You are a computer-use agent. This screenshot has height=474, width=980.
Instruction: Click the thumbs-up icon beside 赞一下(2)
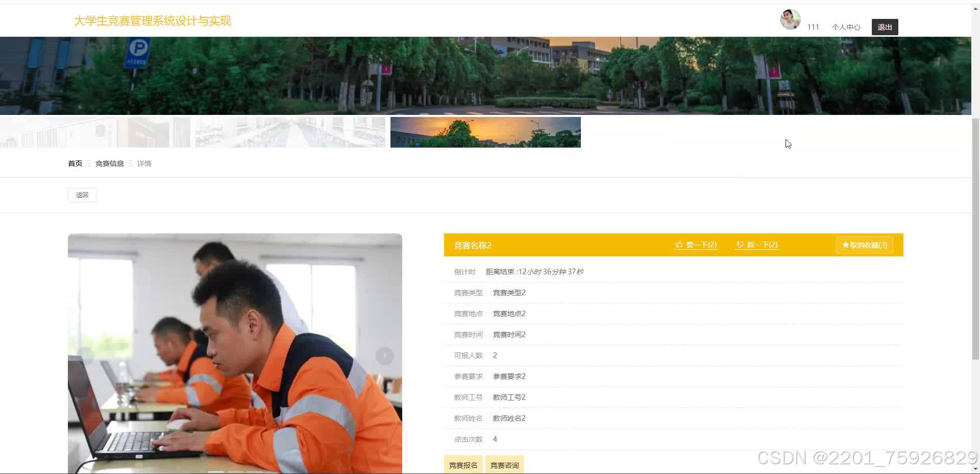click(x=679, y=245)
